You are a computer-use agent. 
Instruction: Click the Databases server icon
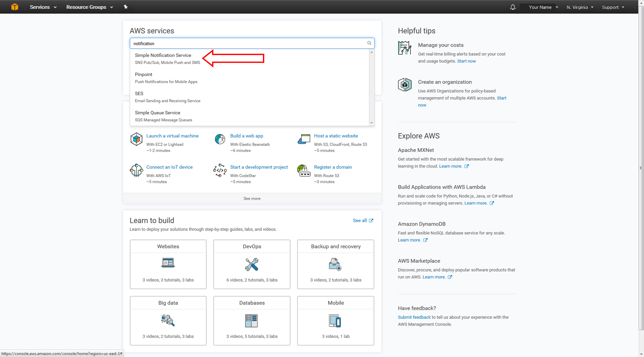251,321
